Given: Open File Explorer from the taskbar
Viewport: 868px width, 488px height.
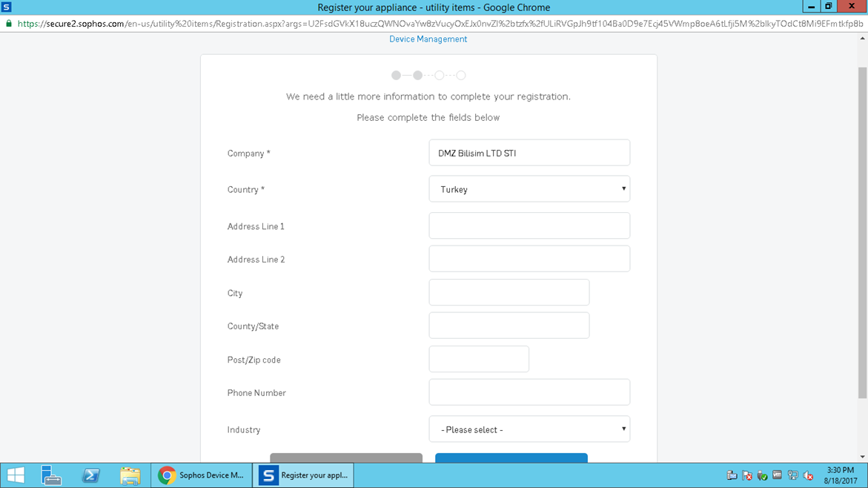Looking at the screenshot, I should pyautogui.click(x=130, y=475).
